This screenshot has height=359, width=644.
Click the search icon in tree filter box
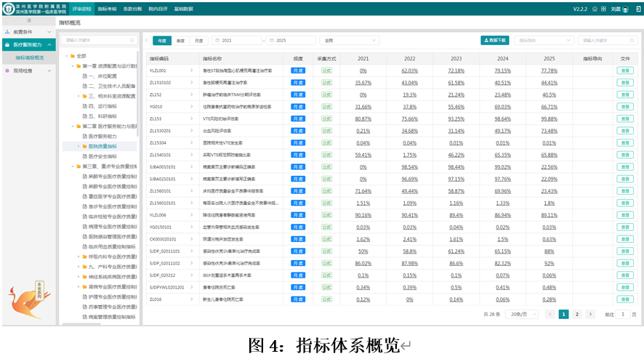(x=131, y=41)
